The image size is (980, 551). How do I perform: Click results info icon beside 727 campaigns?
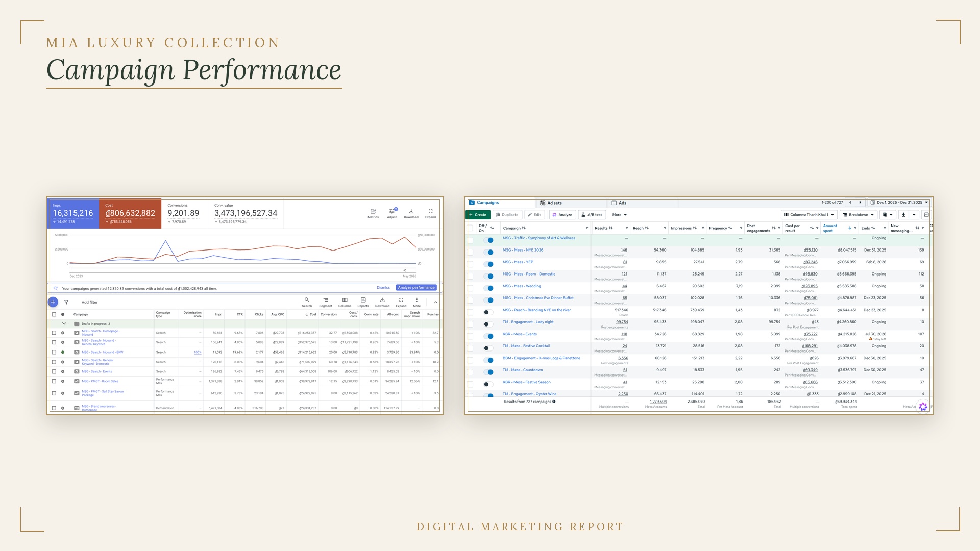pyautogui.click(x=554, y=402)
